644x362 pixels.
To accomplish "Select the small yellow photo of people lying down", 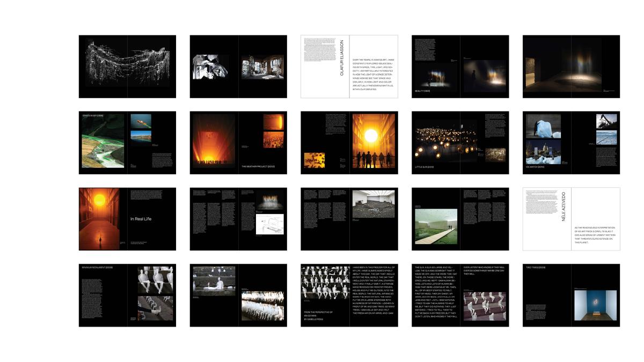I will pos(314,160).
